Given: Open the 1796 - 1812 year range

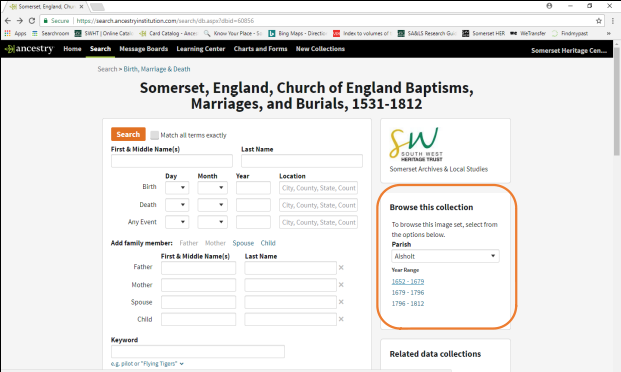Looking at the screenshot, I should click(408, 303).
